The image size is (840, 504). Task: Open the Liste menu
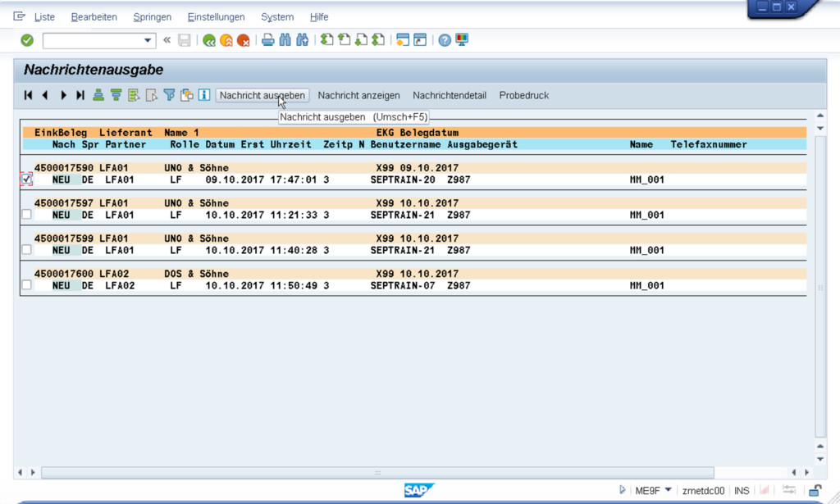tap(44, 17)
